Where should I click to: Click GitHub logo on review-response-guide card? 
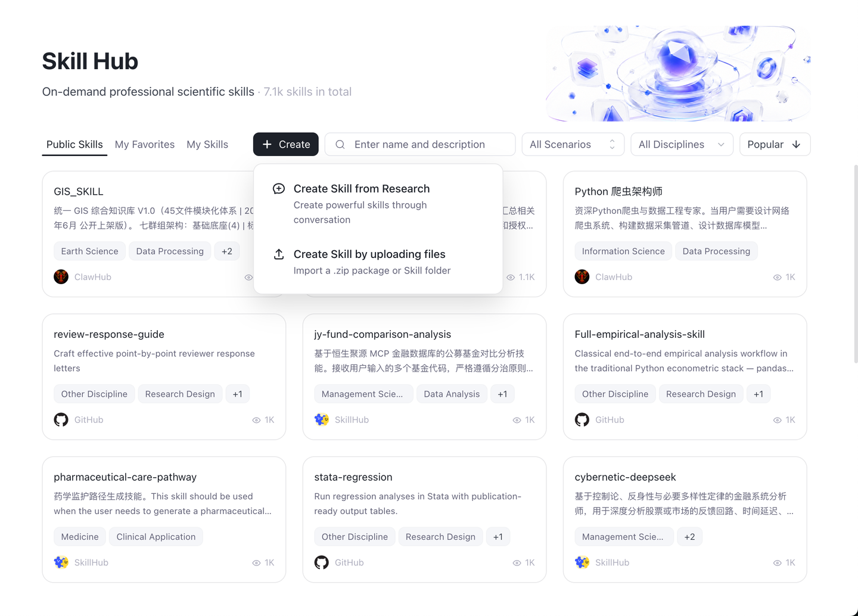[x=61, y=420]
